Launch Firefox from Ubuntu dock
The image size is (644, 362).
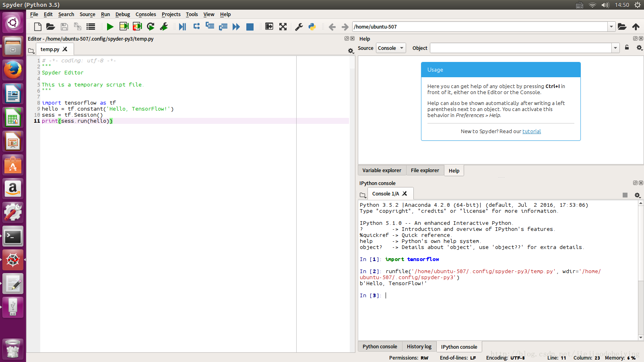[x=13, y=70]
